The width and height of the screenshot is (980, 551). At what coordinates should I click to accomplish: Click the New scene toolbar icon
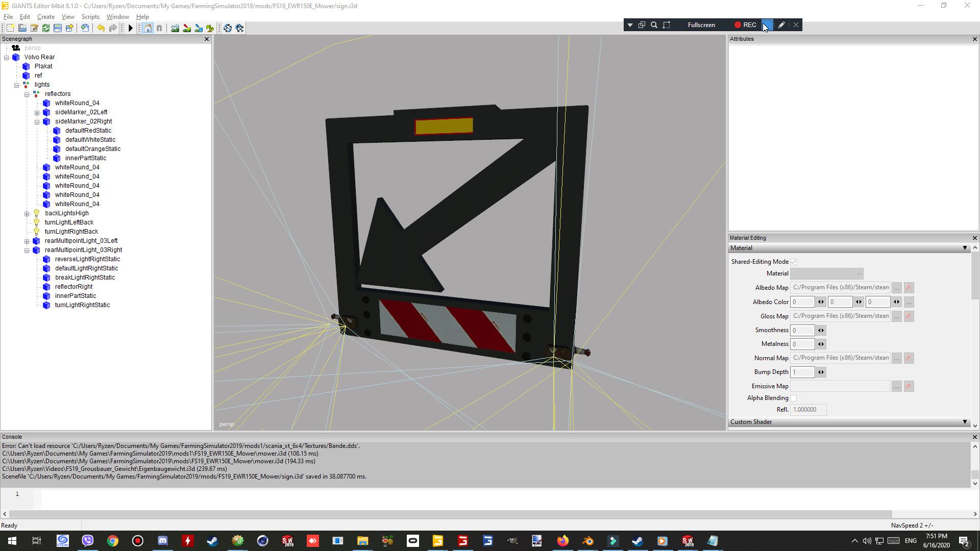tap(10, 28)
